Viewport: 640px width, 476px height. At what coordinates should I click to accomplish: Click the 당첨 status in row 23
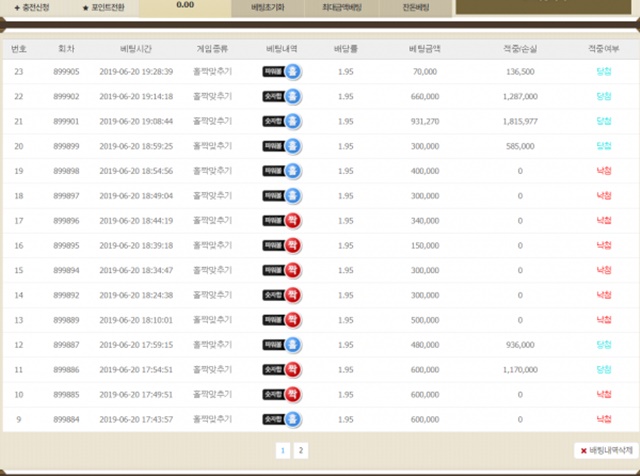604,72
